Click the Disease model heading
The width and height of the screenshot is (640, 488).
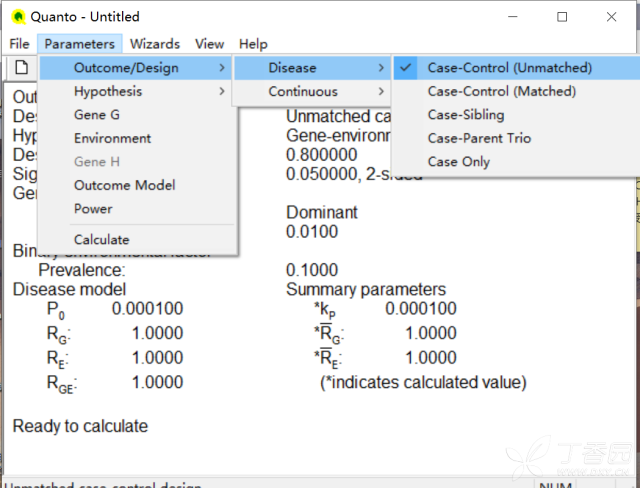(69, 289)
